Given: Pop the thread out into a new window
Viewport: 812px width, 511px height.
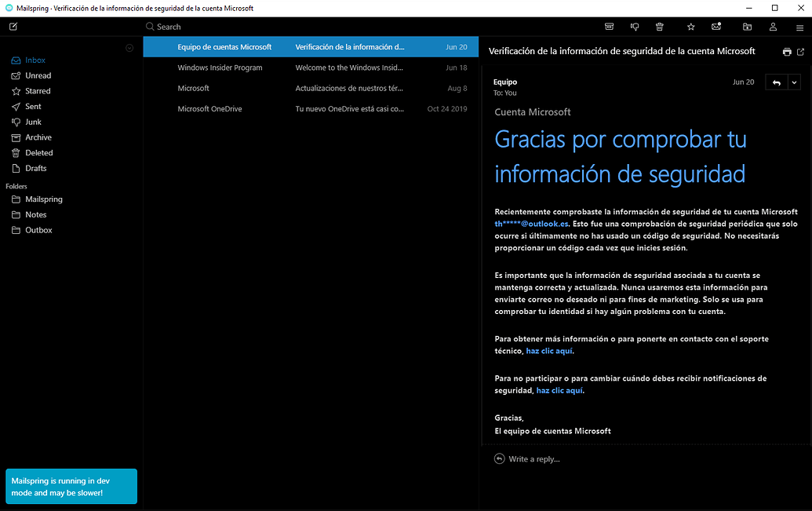Looking at the screenshot, I should click(x=800, y=52).
